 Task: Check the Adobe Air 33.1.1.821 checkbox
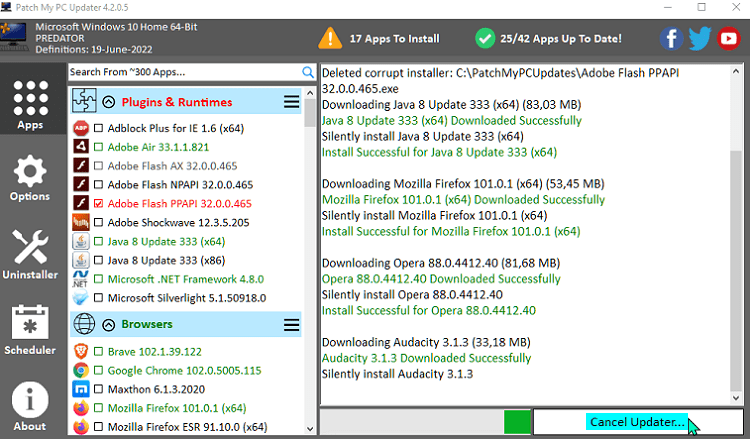coord(99,147)
